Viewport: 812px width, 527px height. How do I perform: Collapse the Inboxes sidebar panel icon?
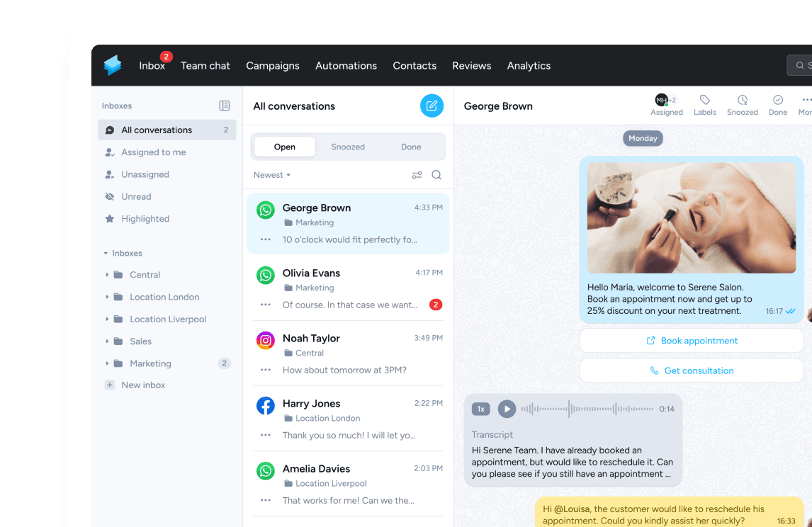pos(224,106)
